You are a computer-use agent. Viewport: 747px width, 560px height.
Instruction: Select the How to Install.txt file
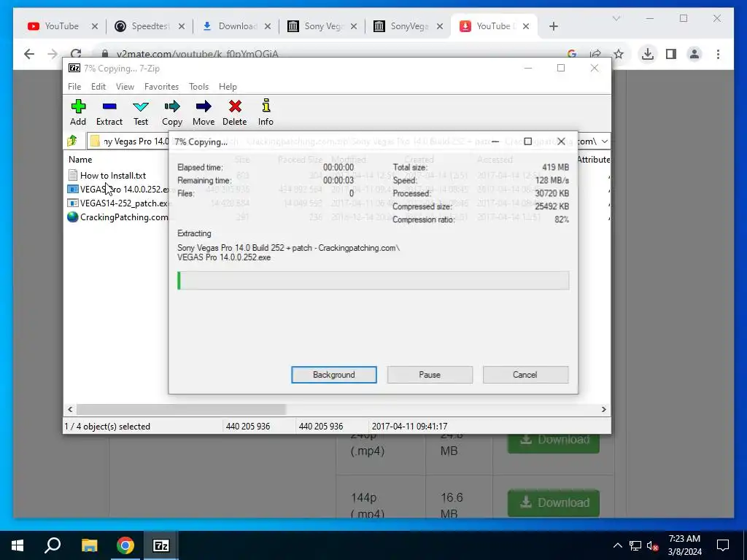(x=107, y=175)
